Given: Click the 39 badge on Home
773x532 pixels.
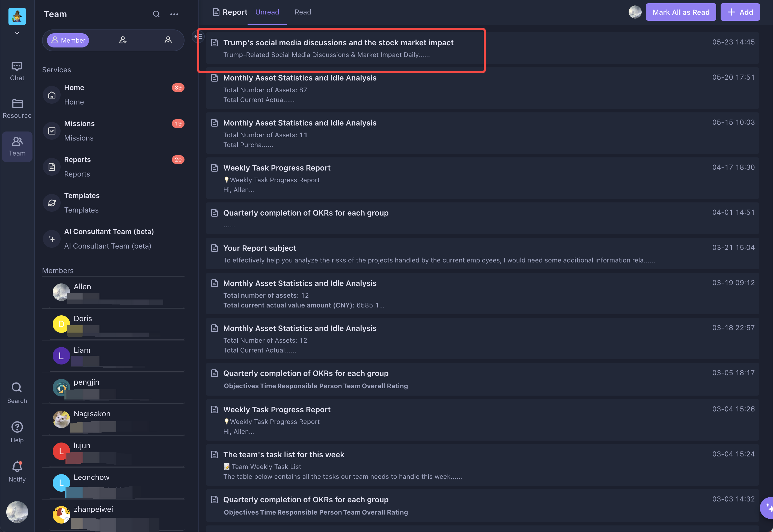Looking at the screenshot, I should click(x=178, y=88).
